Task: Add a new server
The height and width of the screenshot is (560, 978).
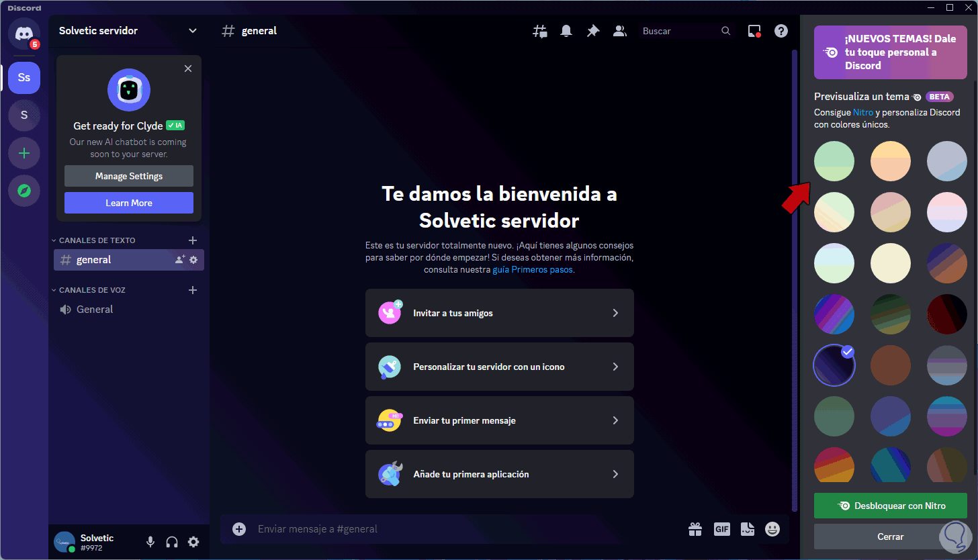Action: click(24, 153)
